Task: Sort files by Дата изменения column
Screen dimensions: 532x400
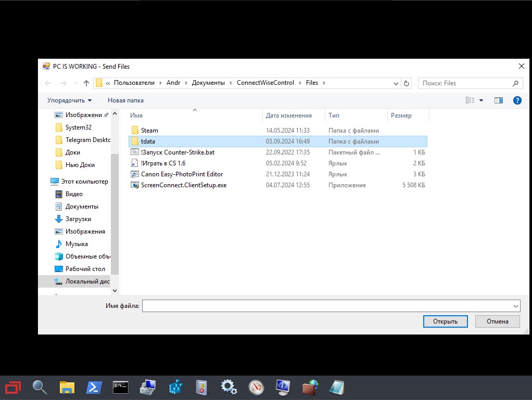Action: [x=288, y=115]
